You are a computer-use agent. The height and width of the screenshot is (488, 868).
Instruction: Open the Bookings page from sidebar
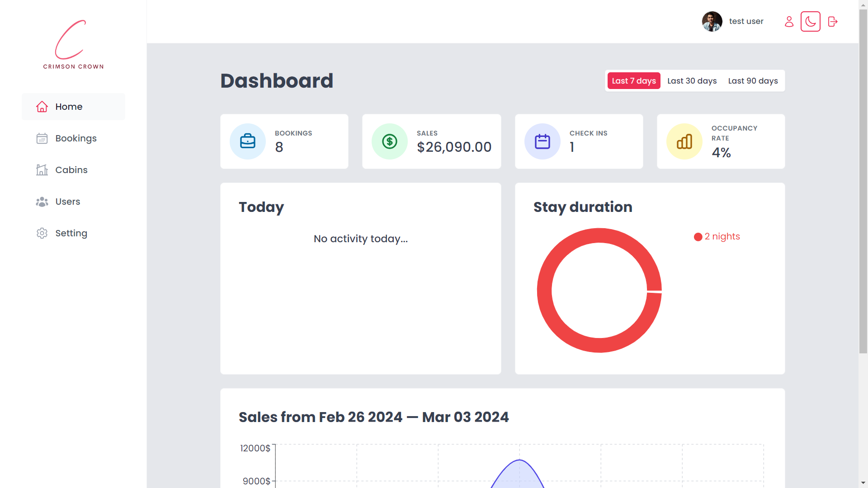tap(75, 138)
